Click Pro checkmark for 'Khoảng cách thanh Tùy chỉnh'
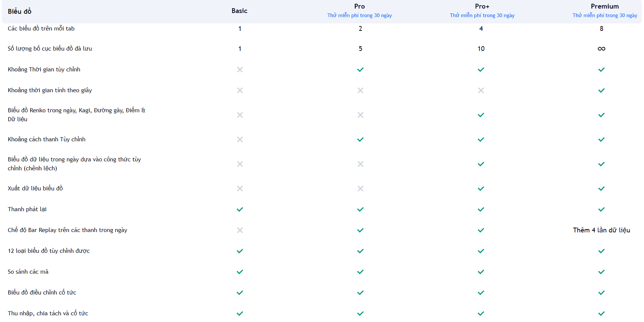 [361, 139]
